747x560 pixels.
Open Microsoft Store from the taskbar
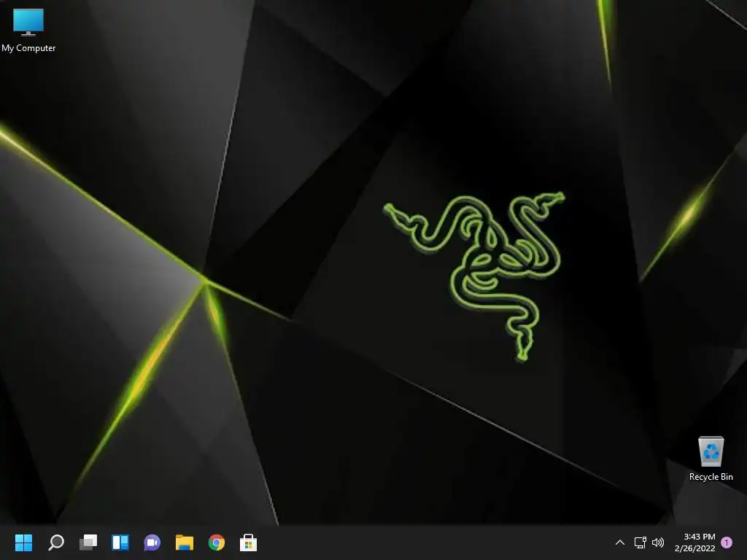[x=248, y=542]
